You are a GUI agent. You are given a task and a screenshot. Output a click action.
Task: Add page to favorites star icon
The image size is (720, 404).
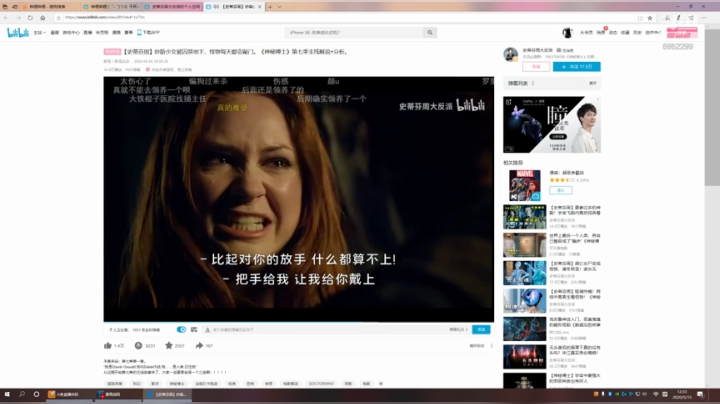coord(650,18)
